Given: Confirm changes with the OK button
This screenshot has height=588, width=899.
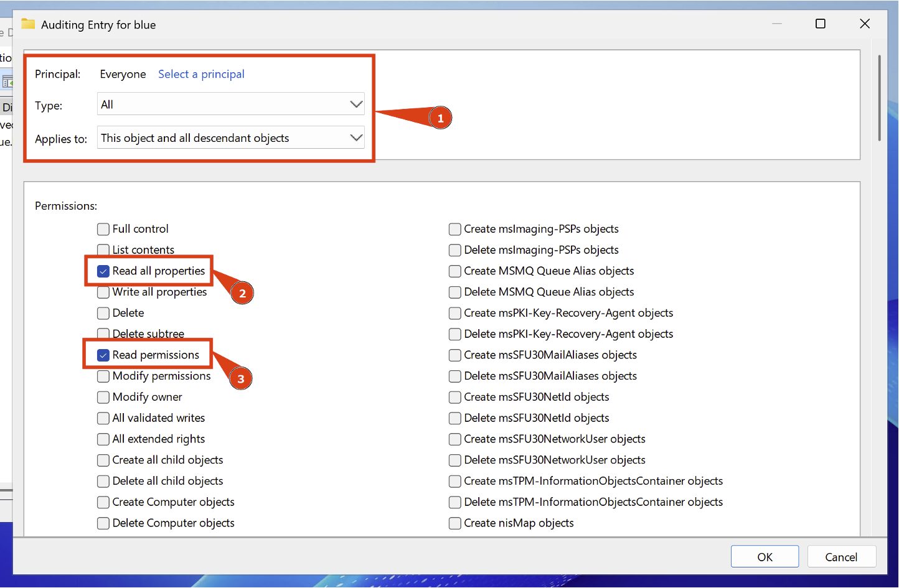Looking at the screenshot, I should point(765,556).
